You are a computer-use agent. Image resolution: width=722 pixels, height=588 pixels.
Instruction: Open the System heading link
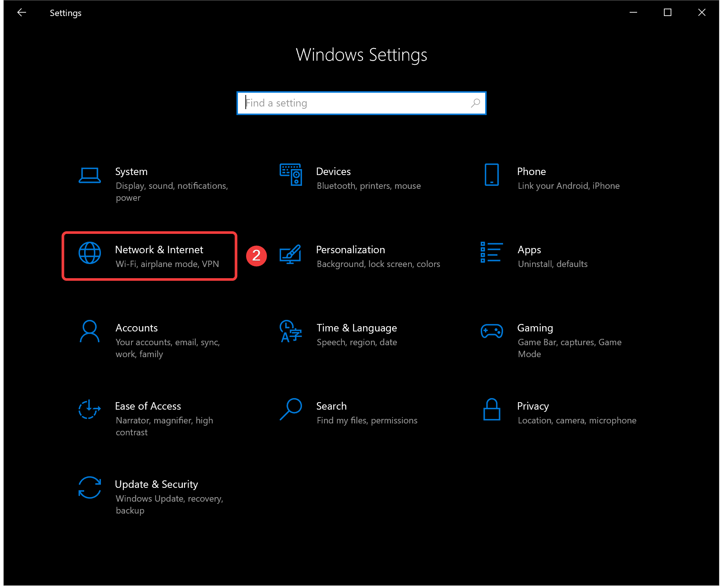131,172
